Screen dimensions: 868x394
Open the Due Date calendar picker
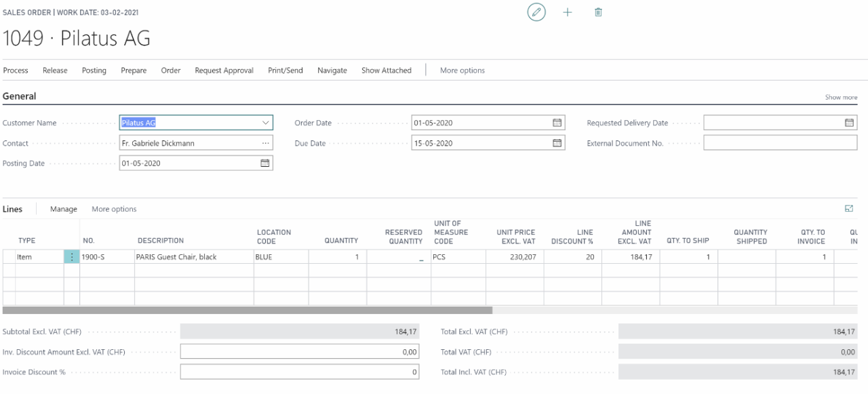[557, 143]
